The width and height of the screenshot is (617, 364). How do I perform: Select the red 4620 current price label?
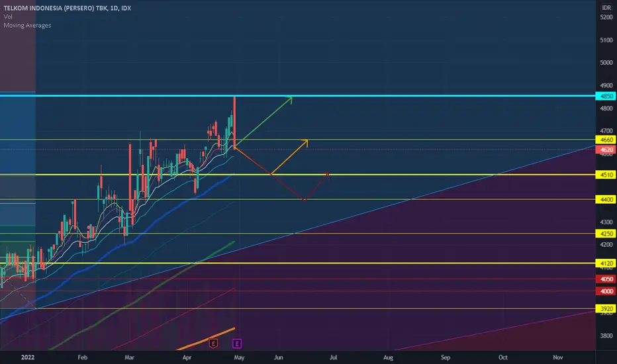(606, 150)
